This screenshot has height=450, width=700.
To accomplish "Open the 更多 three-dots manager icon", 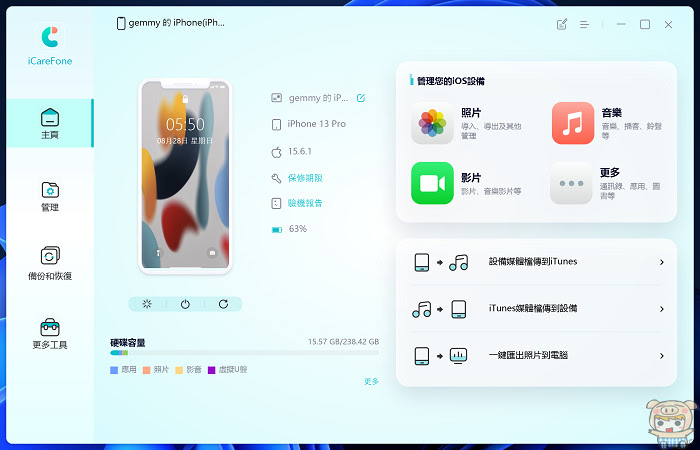I will point(571,183).
